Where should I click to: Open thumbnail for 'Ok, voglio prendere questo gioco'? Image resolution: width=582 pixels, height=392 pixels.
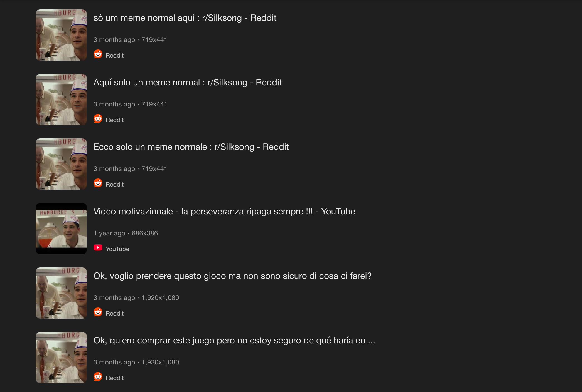61,293
